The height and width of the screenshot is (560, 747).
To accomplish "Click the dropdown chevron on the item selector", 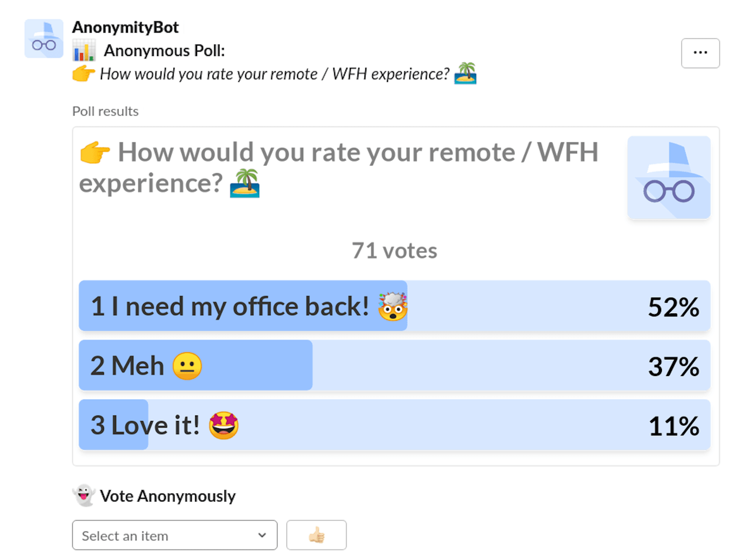I will (x=262, y=535).
